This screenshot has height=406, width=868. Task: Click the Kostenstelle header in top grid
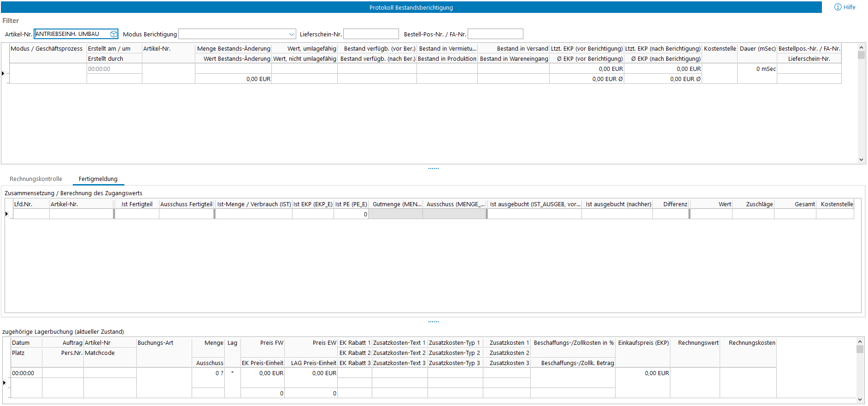pyautogui.click(x=720, y=49)
